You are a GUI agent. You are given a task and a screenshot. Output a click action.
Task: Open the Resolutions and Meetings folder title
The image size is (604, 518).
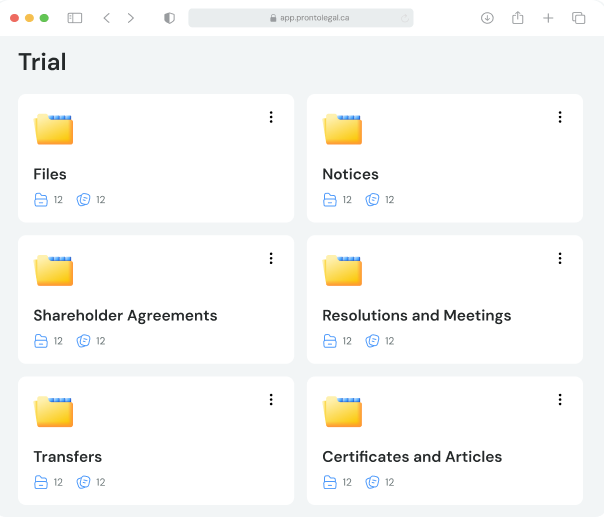point(417,316)
